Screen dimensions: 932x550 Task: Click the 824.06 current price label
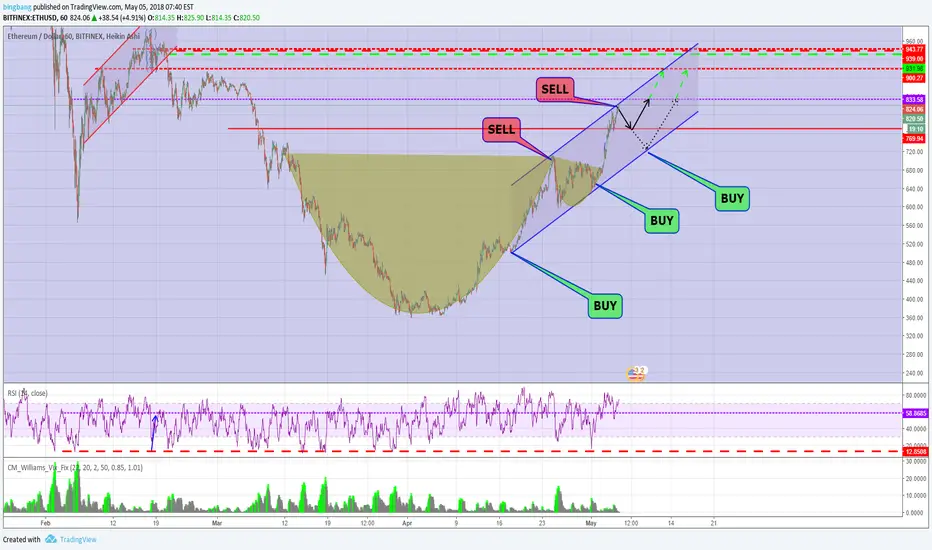(914, 109)
